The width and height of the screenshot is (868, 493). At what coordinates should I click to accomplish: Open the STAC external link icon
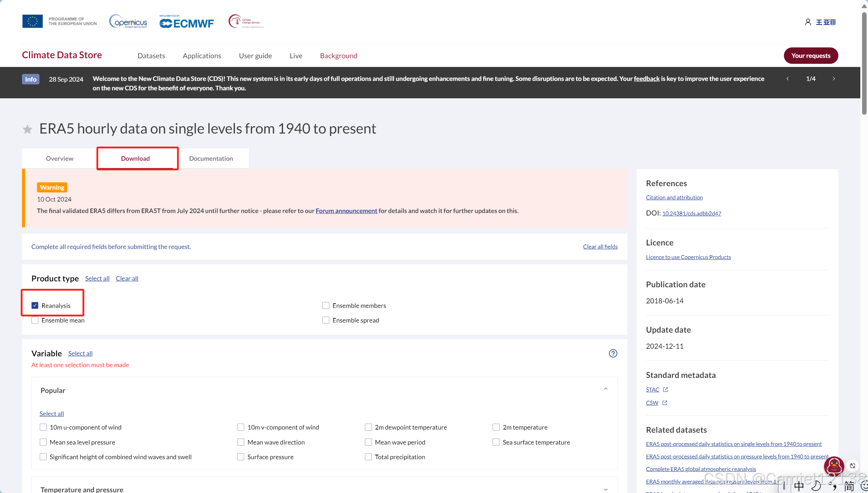(665, 389)
